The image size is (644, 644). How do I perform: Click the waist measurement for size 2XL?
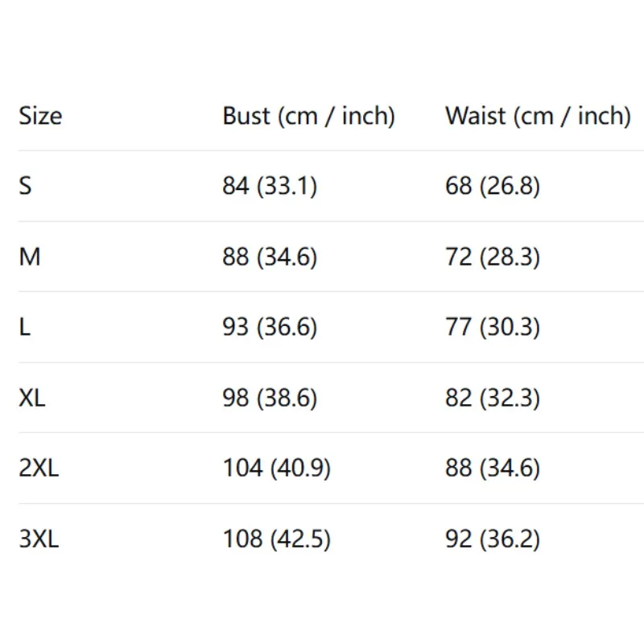click(x=492, y=468)
